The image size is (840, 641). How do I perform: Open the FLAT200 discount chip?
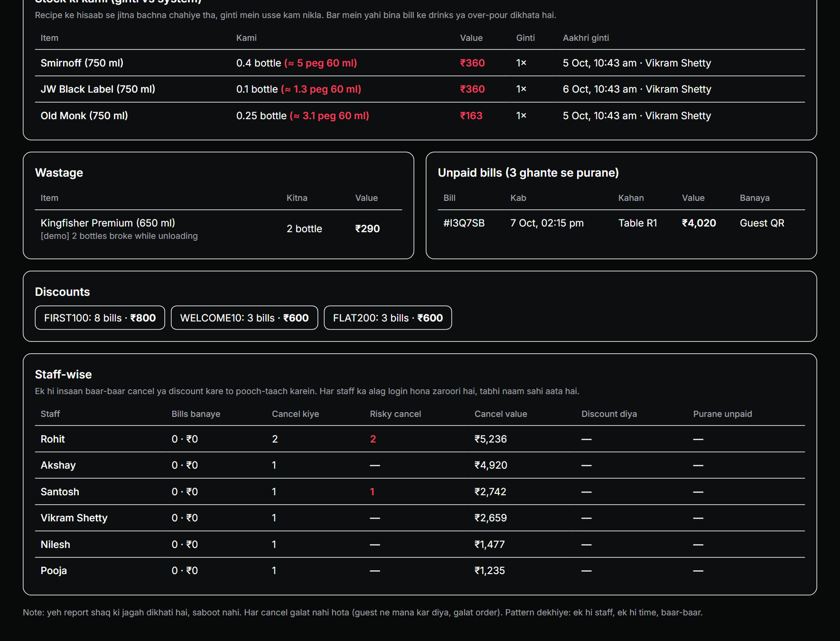388,318
